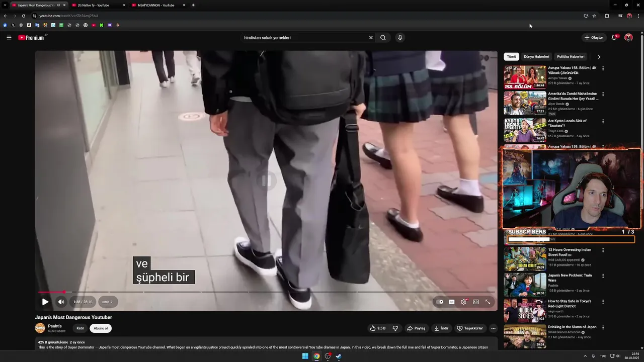This screenshot has height=362, width=644.
Task: Open the YouTube account avatar menu
Action: 628,38
